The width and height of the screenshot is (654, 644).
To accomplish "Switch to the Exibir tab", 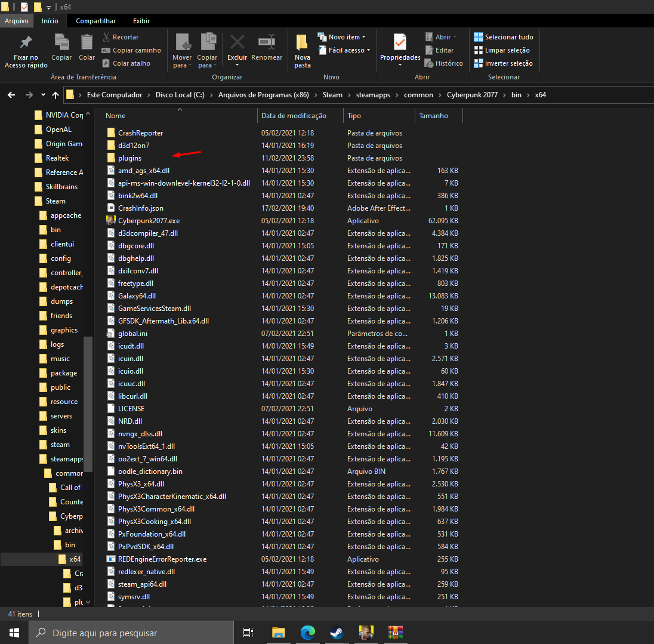I will [x=141, y=21].
